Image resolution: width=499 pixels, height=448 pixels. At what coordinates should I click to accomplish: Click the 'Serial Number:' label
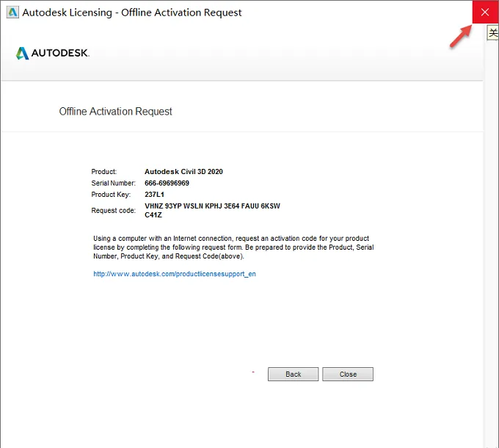click(x=113, y=183)
